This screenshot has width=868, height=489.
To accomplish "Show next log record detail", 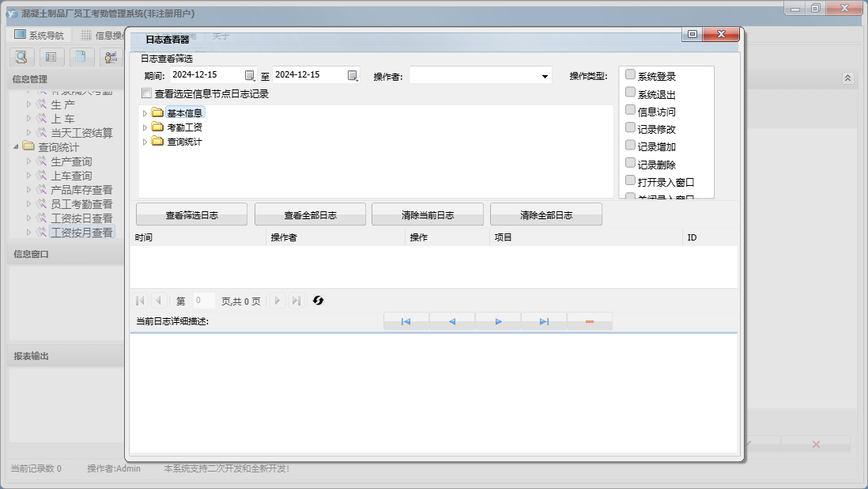I will tap(498, 321).
